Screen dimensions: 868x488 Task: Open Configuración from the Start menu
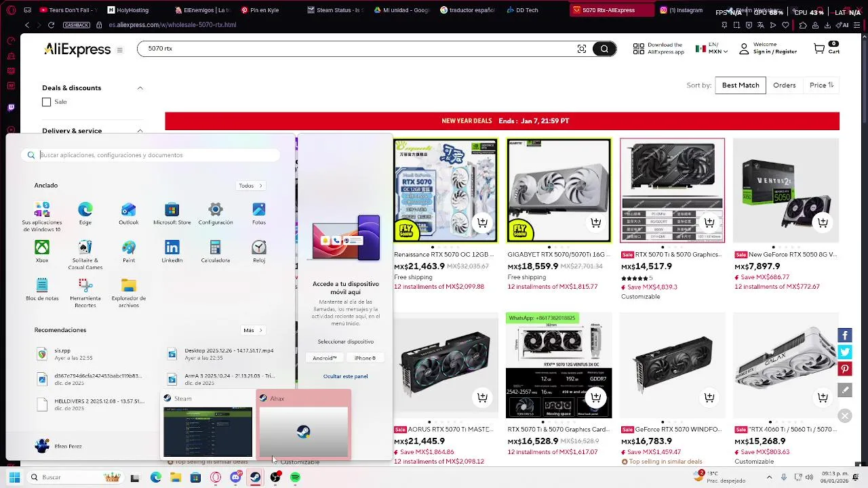click(x=216, y=213)
